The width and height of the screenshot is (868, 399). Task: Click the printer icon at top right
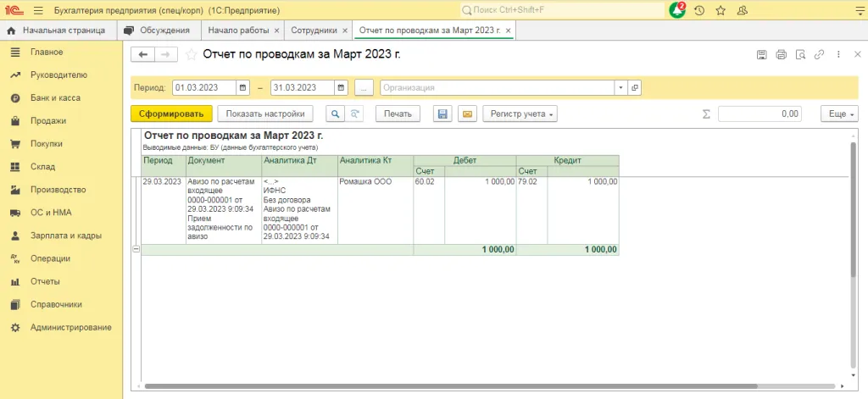pos(781,54)
